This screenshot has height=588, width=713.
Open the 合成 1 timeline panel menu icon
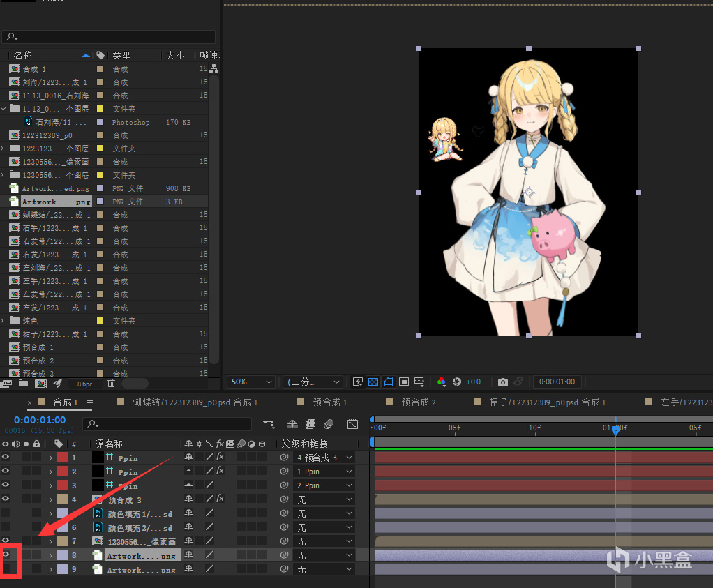tap(90, 402)
